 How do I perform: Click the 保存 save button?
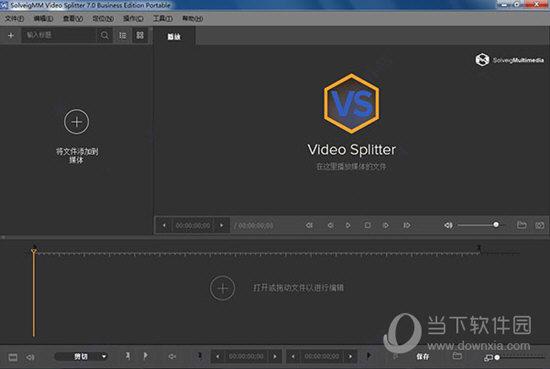click(423, 357)
